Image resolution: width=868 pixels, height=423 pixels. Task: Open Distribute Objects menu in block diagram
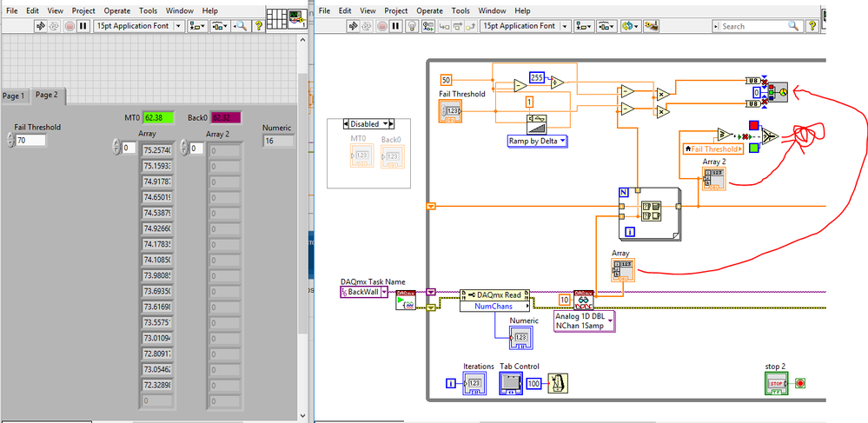click(607, 26)
